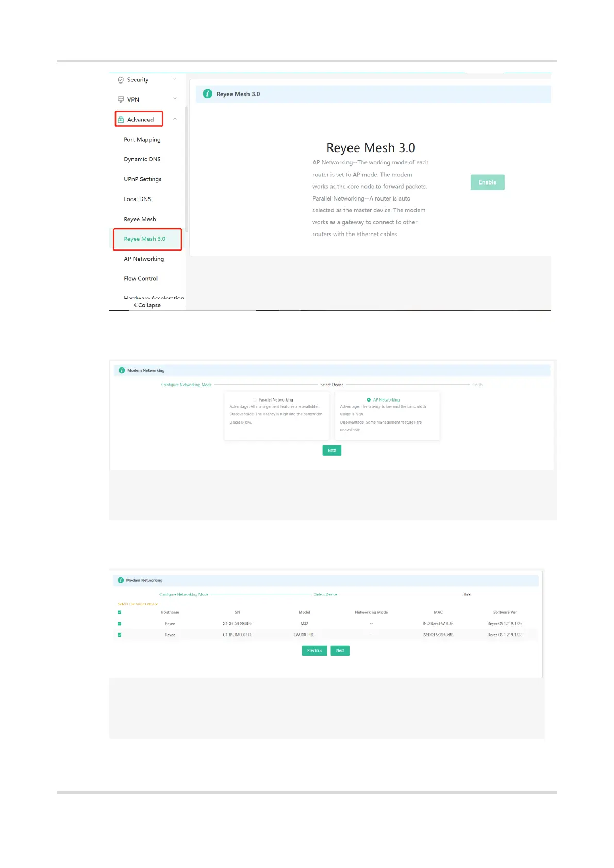The image size is (614, 868).
Task: Click the software version ReyeeOS 1.219.1728
Action: [x=505, y=635]
